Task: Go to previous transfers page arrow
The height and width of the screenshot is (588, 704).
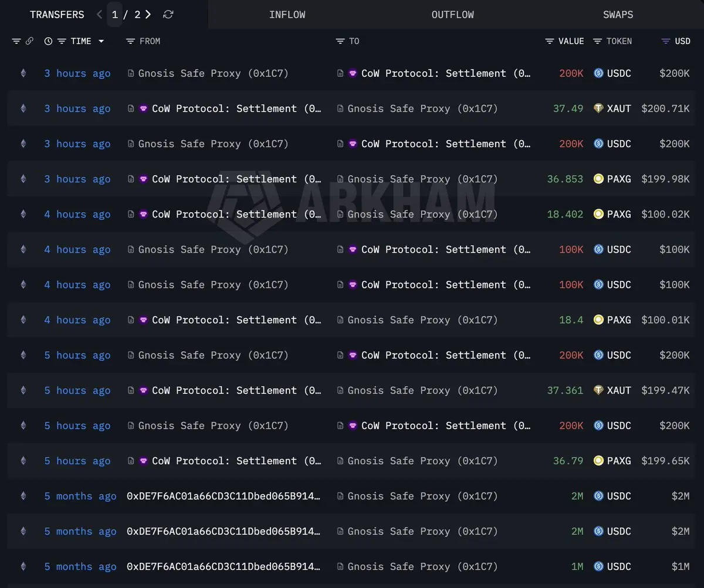Action: [100, 15]
